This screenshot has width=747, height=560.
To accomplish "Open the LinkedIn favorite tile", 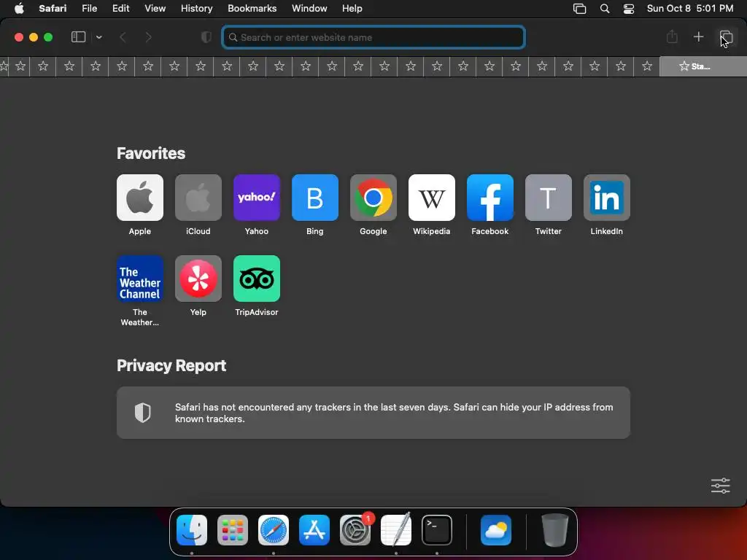I will point(606,198).
